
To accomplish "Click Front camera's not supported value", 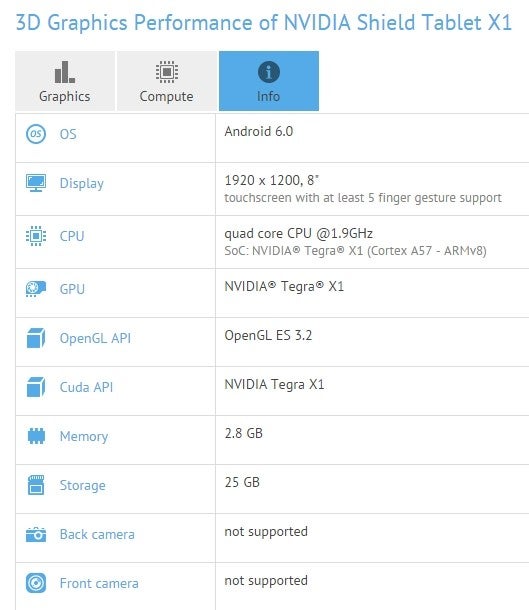I will [266, 581].
